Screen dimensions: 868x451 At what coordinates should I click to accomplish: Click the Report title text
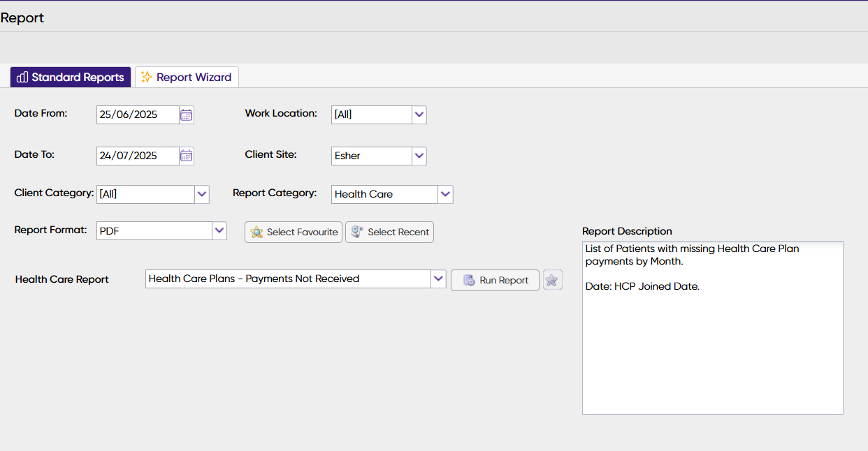click(x=22, y=18)
